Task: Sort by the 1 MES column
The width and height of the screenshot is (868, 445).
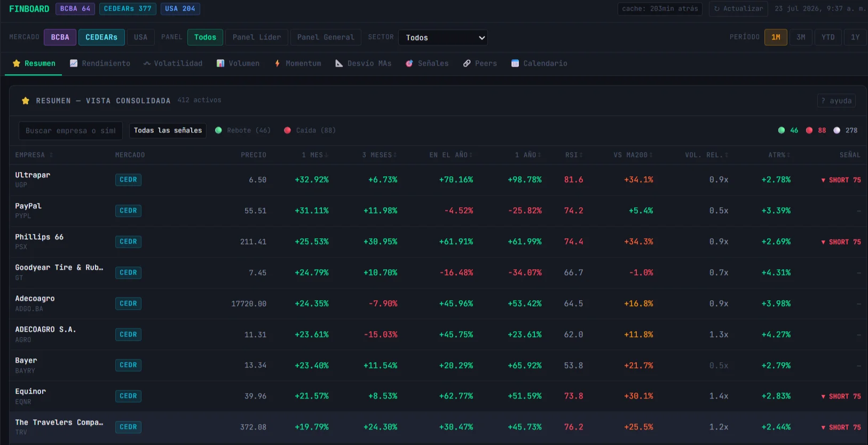Action: tap(315, 155)
